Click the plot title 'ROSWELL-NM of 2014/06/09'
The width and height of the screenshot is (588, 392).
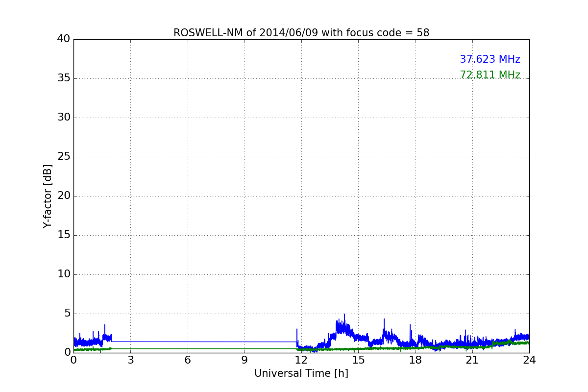[x=301, y=33]
